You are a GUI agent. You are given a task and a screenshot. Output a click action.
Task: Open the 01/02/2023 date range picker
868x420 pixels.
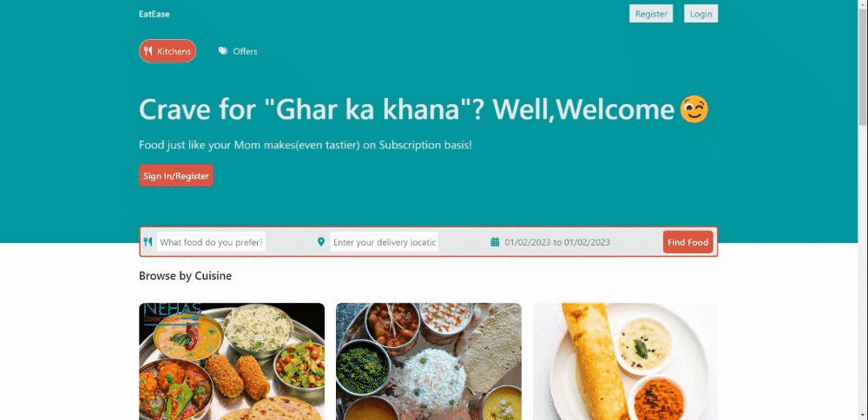pyautogui.click(x=557, y=242)
